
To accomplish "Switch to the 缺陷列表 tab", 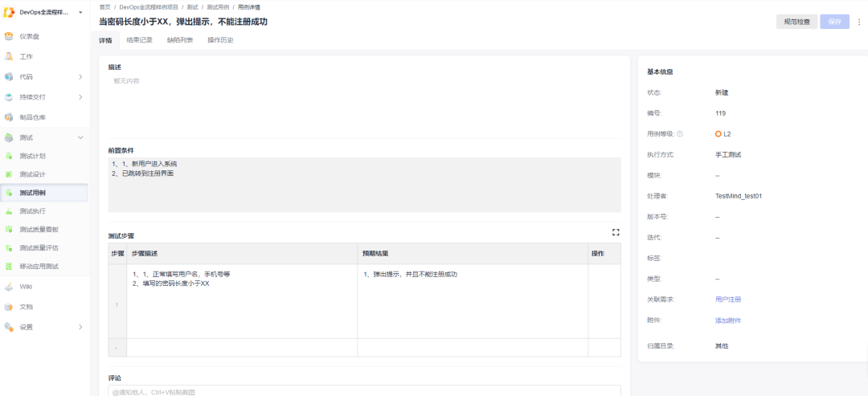I will coord(180,40).
